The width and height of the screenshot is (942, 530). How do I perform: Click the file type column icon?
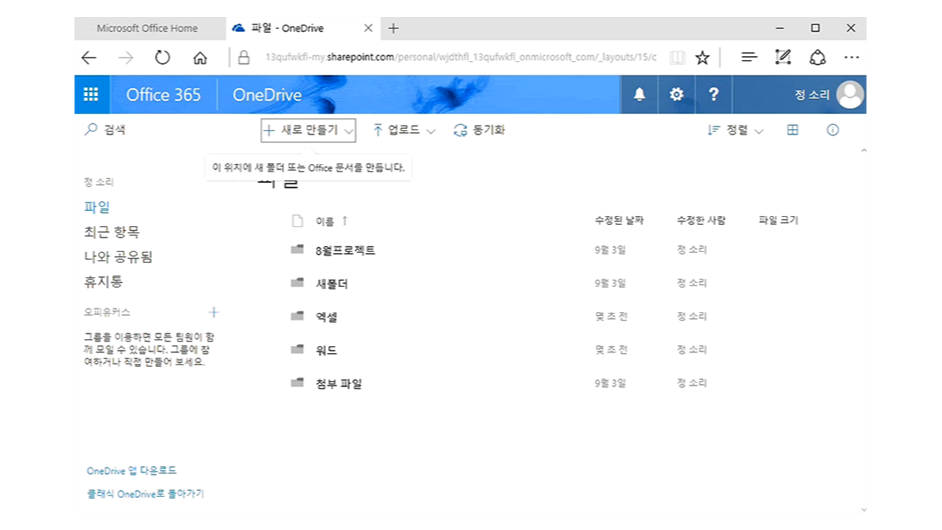tap(297, 221)
